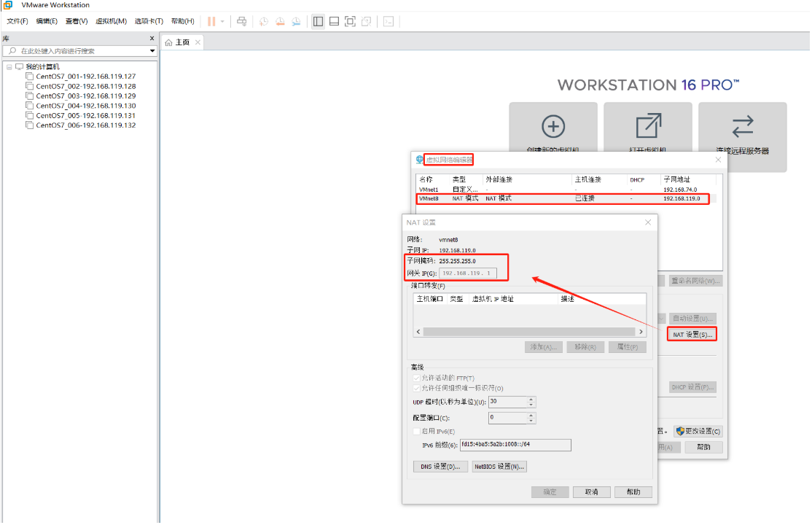
Task: Click the revert to snapshot icon
Action: pyautogui.click(x=280, y=21)
